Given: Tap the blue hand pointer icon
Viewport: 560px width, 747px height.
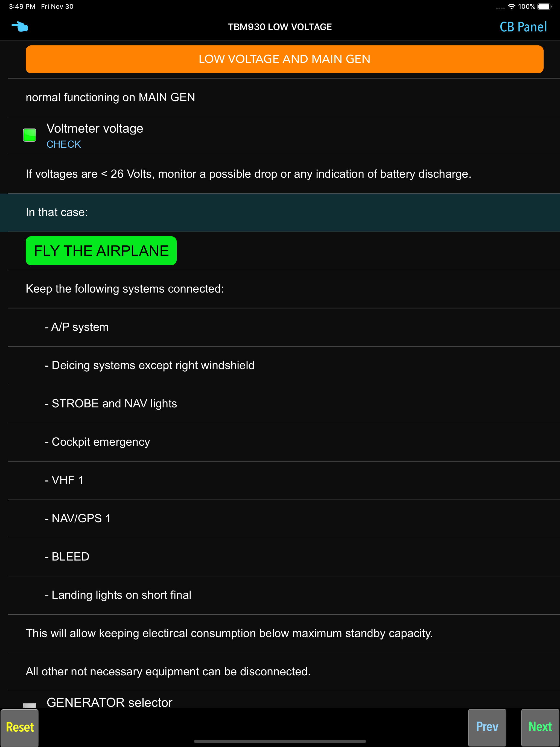Looking at the screenshot, I should [20, 27].
